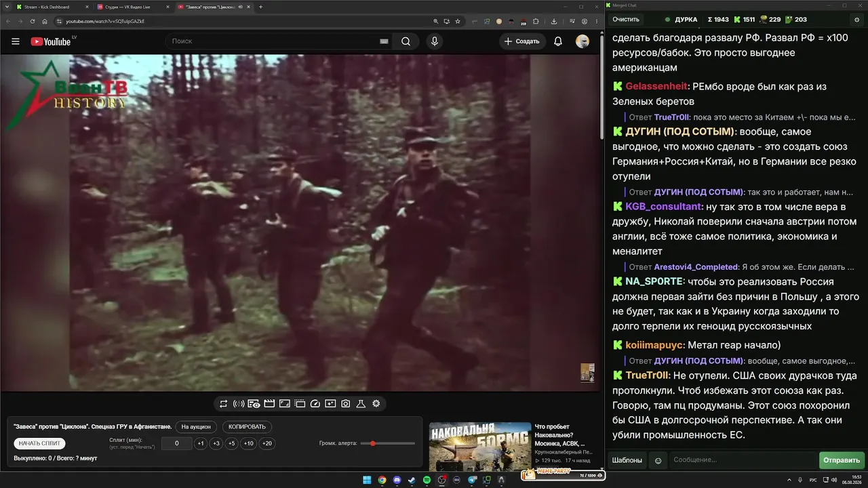Open Шаблоны templates in chat
The image size is (868, 488).
click(x=627, y=460)
